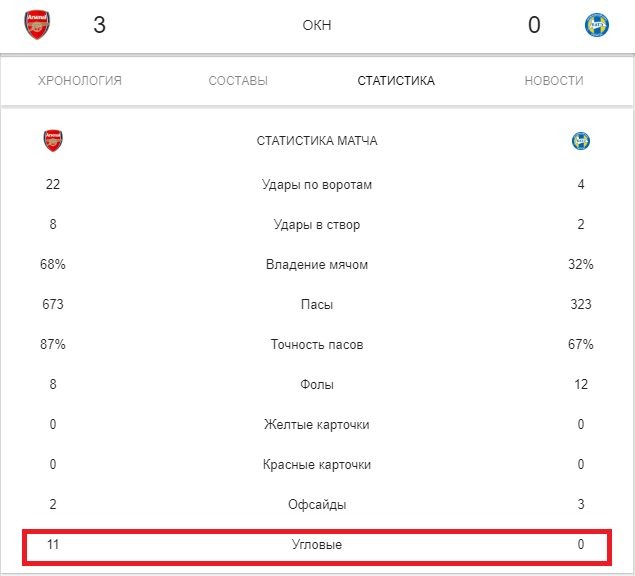The image size is (635, 576).
Task: Click BATE's score of 0 in the header
Action: coord(534,25)
